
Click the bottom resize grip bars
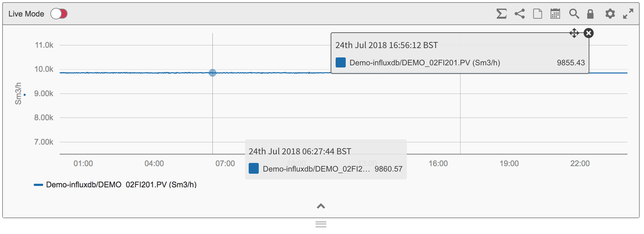(321, 224)
